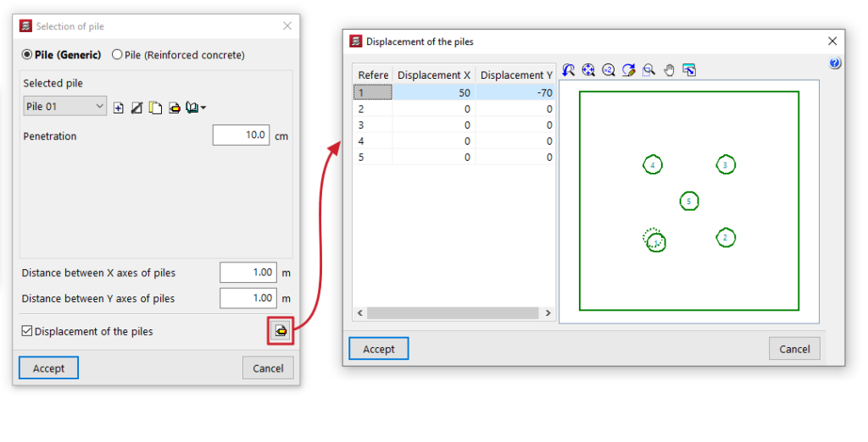The image size is (868, 442).
Task: Click the zoom extents icon
Action: click(x=588, y=70)
